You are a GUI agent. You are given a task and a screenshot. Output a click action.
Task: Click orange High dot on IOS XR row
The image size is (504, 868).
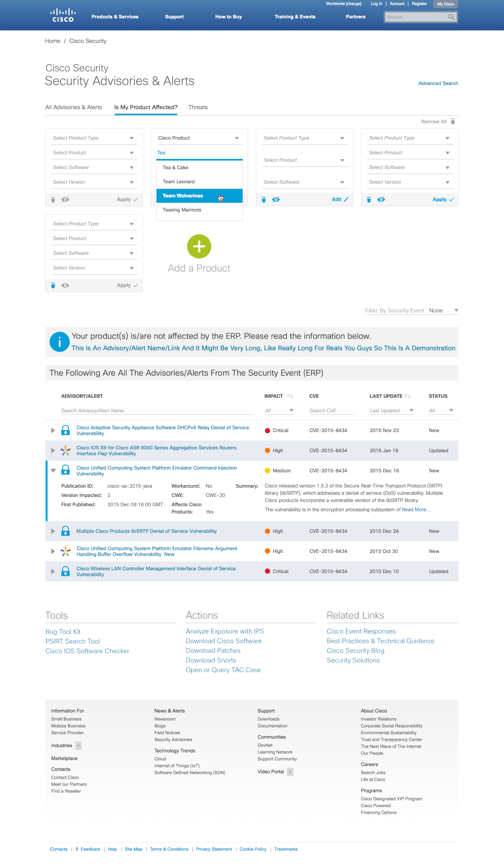click(x=267, y=450)
